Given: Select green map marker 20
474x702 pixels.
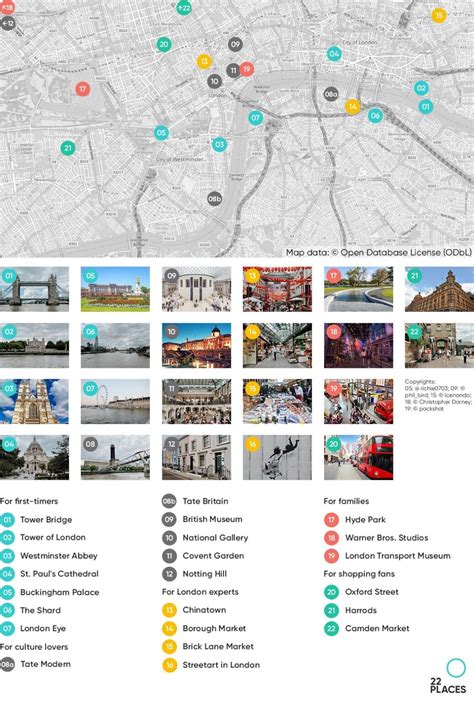Looking at the screenshot, I should pos(164,44).
